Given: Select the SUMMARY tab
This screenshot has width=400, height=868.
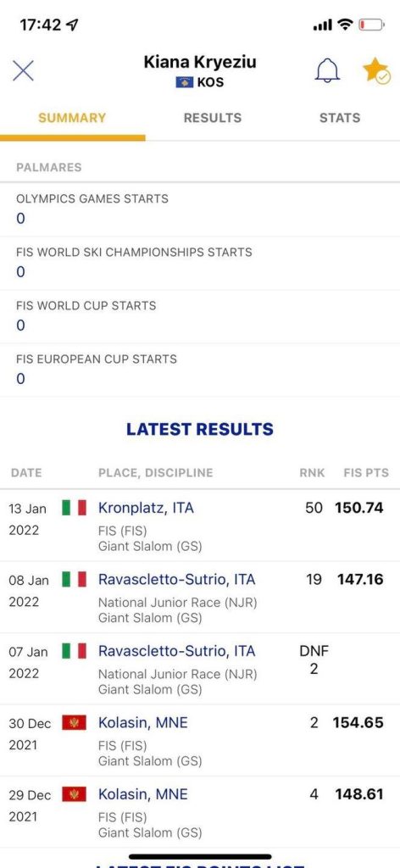Looking at the screenshot, I should (72, 118).
